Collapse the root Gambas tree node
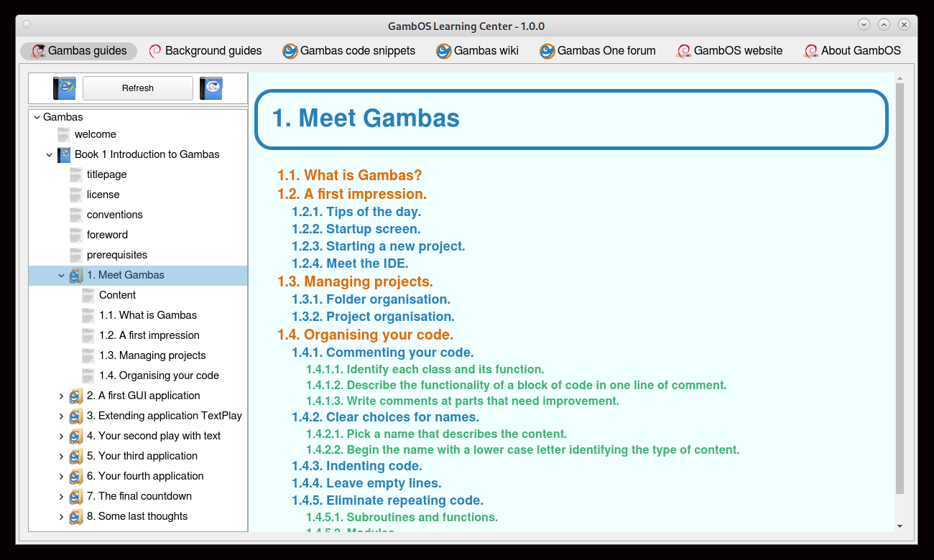Image resolution: width=934 pixels, height=560 pixels. (37, 117)
